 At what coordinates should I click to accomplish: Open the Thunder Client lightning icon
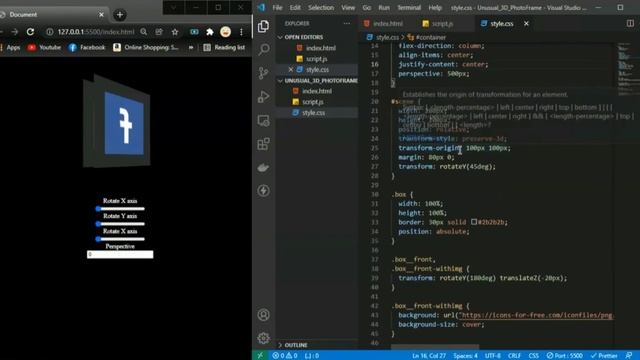264,191
